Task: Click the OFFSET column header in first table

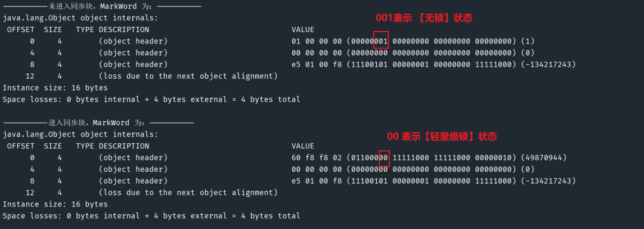Action: (21, 30)
